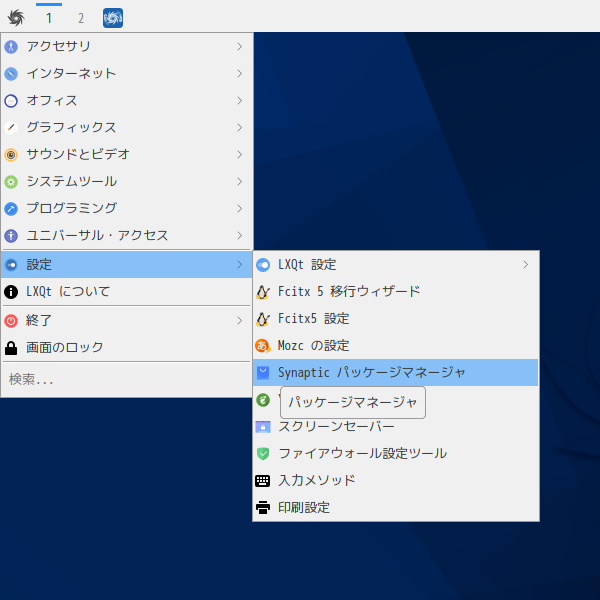Screen dimensions: 600x600
Task: Click the グラフィックス brush icon
Action: tap(11, 127)
